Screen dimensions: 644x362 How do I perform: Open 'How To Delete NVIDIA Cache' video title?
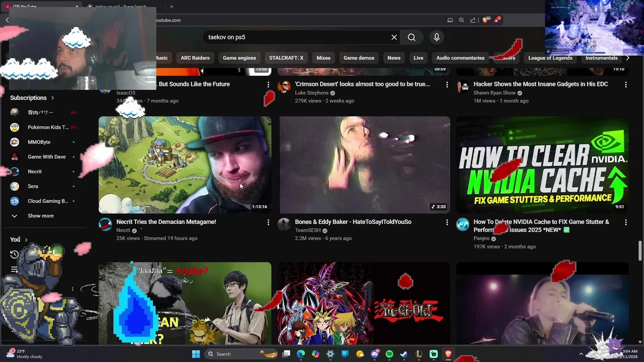point(541,226)
